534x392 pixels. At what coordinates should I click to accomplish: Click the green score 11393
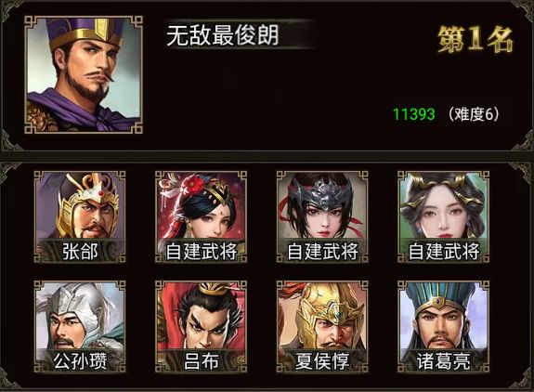414,114
